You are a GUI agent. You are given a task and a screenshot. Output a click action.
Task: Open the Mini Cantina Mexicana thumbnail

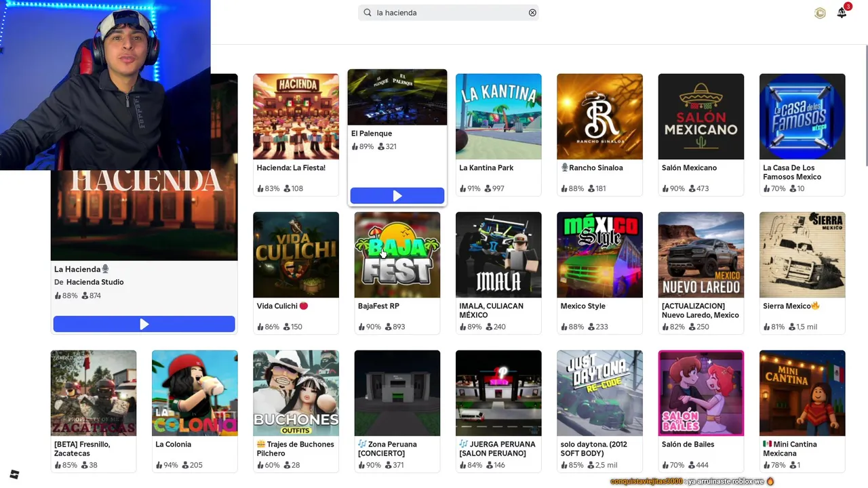(802, 393)
